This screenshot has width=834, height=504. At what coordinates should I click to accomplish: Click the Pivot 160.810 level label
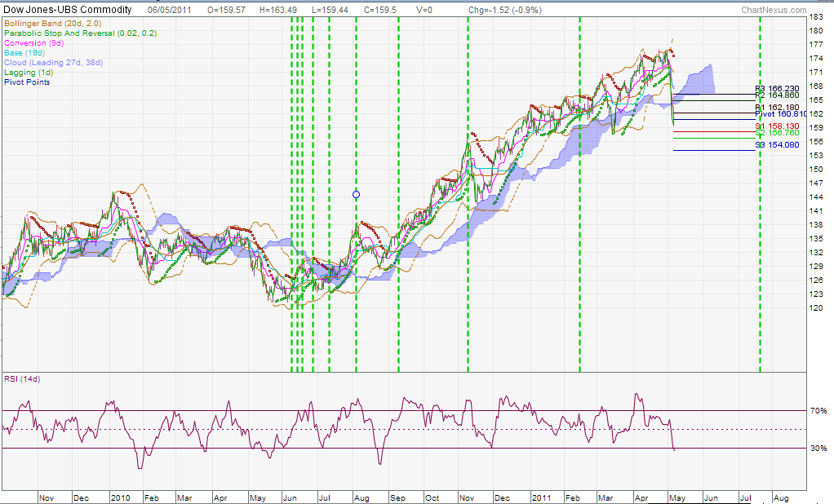tap(781, 114)
